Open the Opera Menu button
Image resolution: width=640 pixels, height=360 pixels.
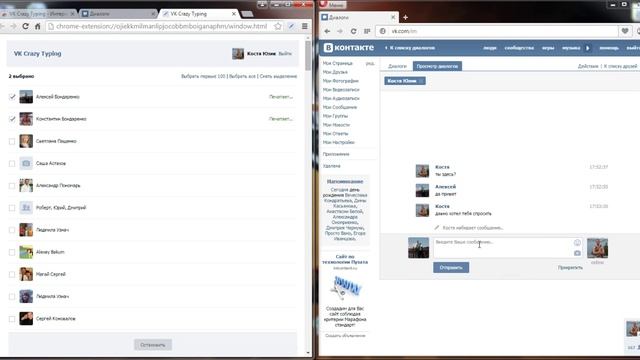333,4
